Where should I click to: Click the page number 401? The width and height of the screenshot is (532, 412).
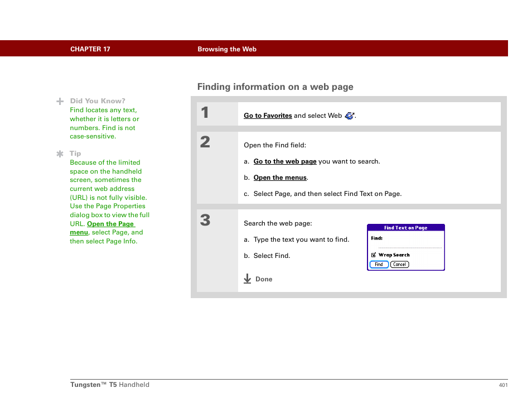(503, 385)
